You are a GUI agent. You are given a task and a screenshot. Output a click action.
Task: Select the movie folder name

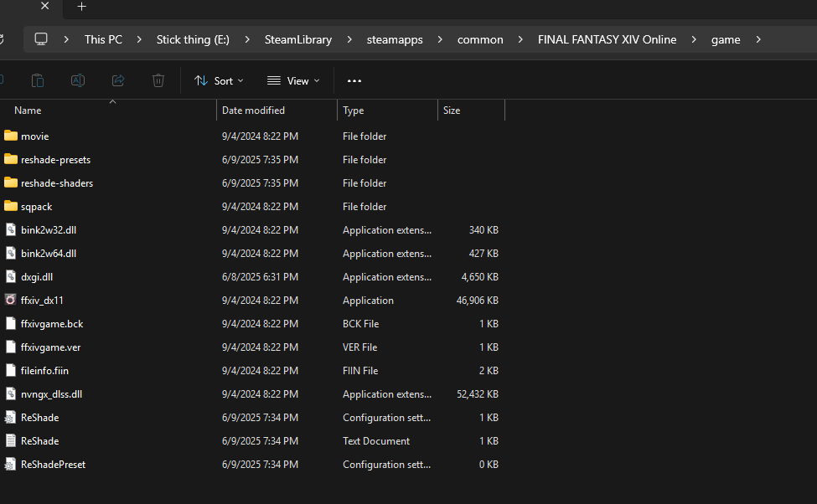coord(35,136)
